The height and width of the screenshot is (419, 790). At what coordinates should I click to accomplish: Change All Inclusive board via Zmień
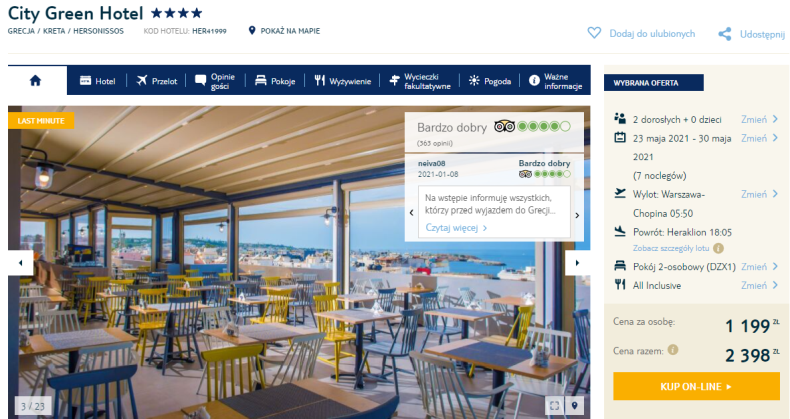[x=760, y=285]
